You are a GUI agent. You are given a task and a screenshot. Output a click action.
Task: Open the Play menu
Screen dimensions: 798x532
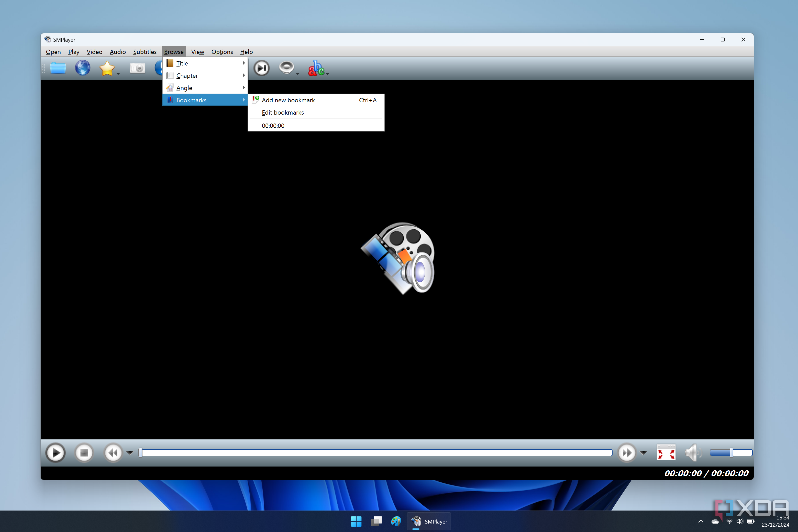click(x=74, y=52)
